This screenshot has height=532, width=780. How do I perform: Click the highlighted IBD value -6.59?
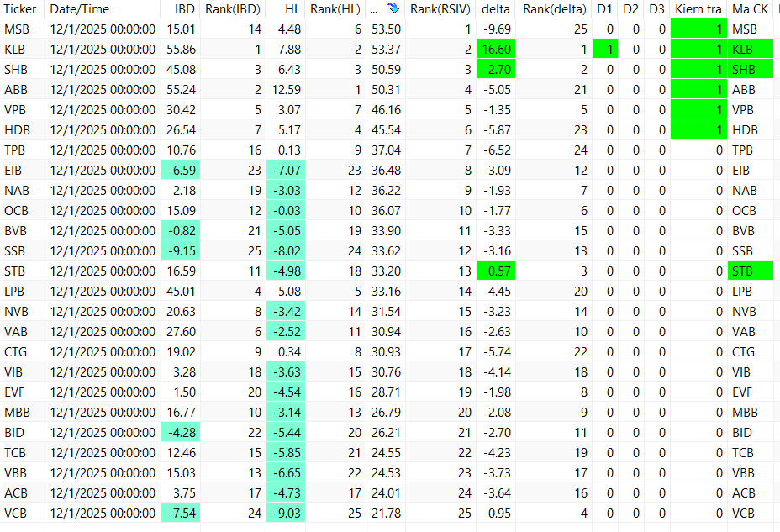click(181, 171)
